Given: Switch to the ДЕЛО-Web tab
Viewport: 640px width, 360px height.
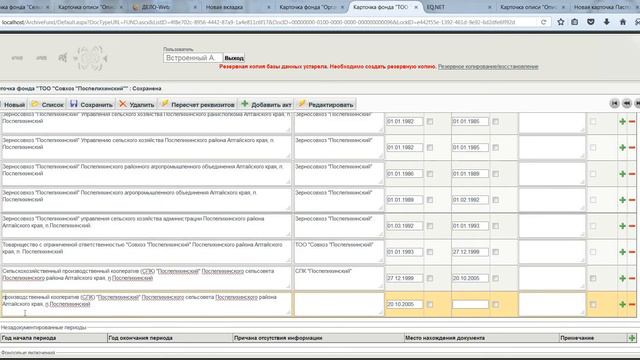Looking at the screenshot, I should (163, 7).
